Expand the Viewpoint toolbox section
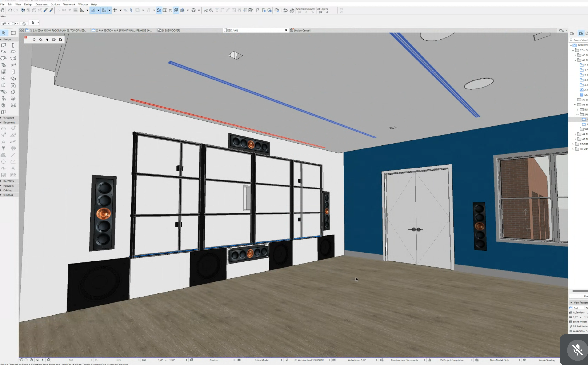The width and height of the screenshot is (588, 365). tap(8, 118)
